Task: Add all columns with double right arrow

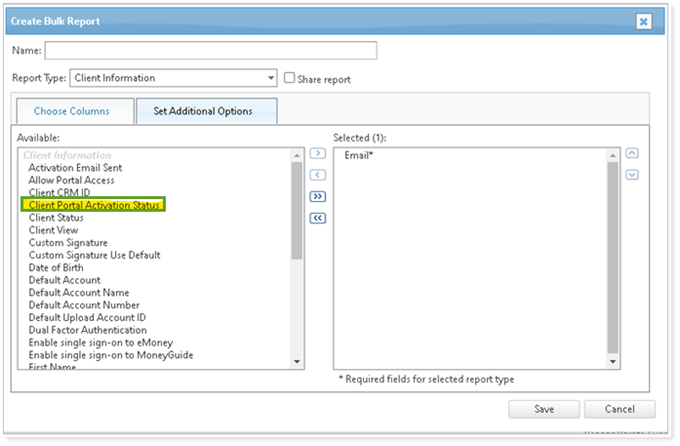Action: coord(318,198)
